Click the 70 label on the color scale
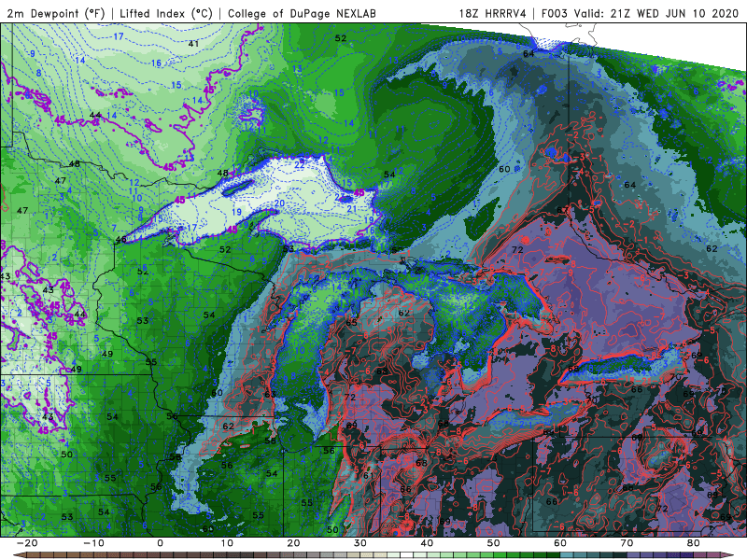This screenshot has height=560, width=747. coord(627,543)
